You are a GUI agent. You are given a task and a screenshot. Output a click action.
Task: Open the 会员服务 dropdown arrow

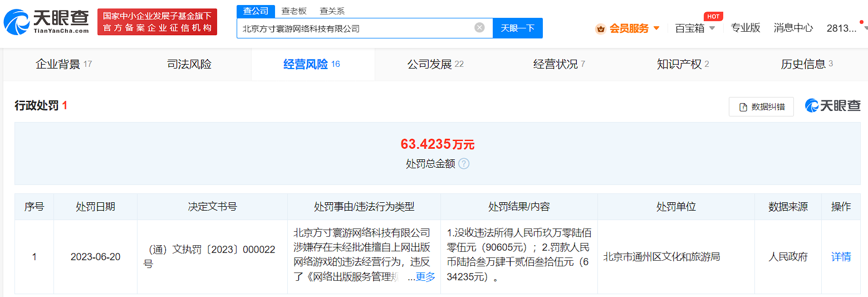[x=656, y=28]
